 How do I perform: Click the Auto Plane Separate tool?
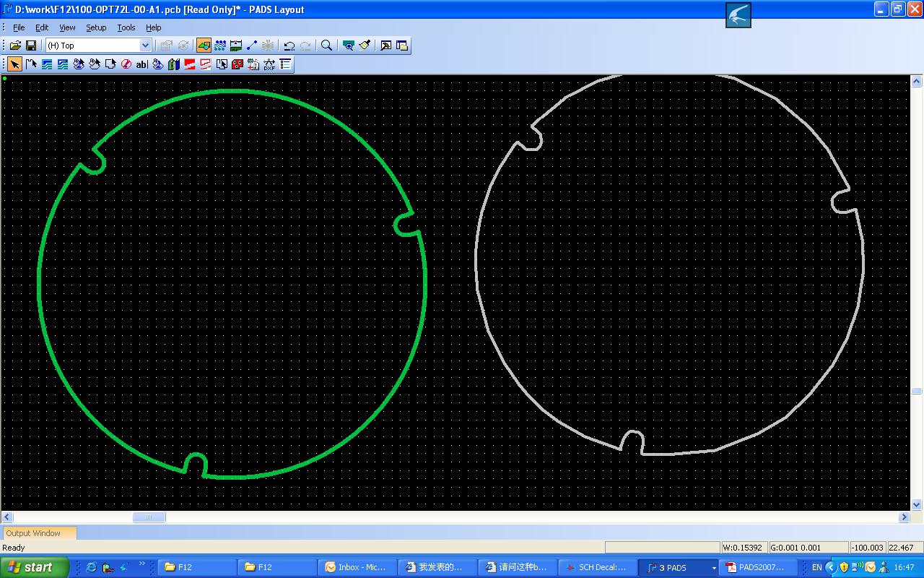222,64
